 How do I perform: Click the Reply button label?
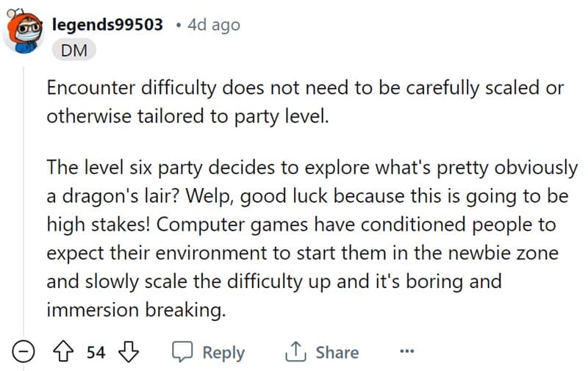coord(223,352)
